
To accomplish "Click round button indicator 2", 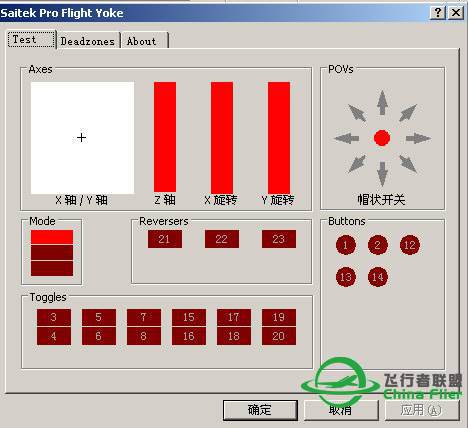I will point(378,245).
